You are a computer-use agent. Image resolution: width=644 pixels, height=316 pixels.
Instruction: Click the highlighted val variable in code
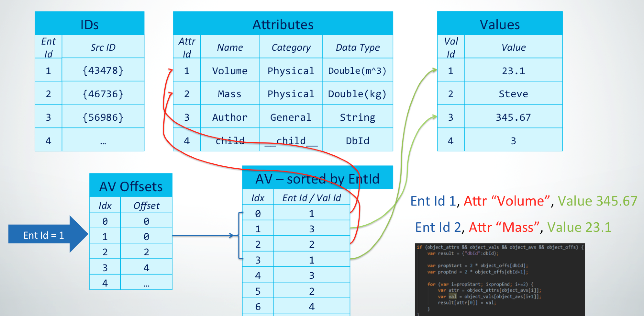(x=453, y=296)
